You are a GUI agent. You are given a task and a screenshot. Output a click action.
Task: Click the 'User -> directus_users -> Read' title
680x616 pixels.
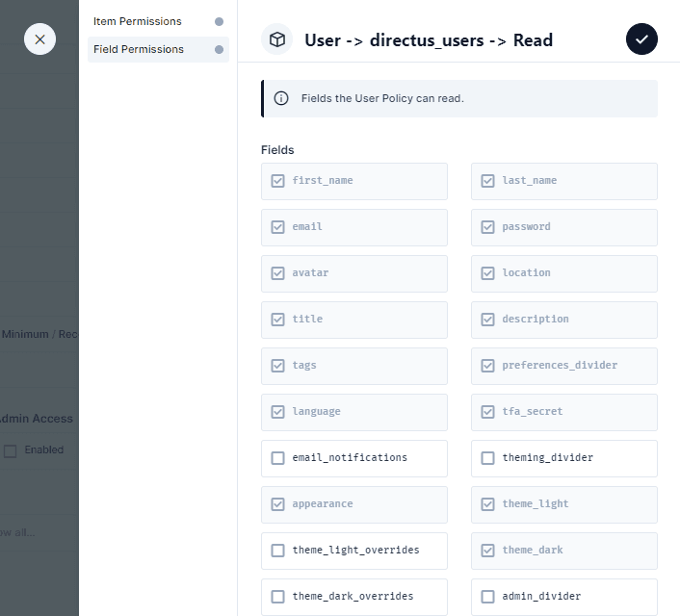pos(429,40)
